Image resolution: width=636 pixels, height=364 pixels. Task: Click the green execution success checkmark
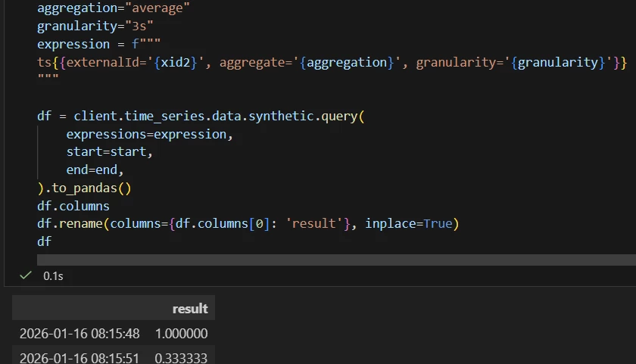pyautogui.click(x=25, y=275)
